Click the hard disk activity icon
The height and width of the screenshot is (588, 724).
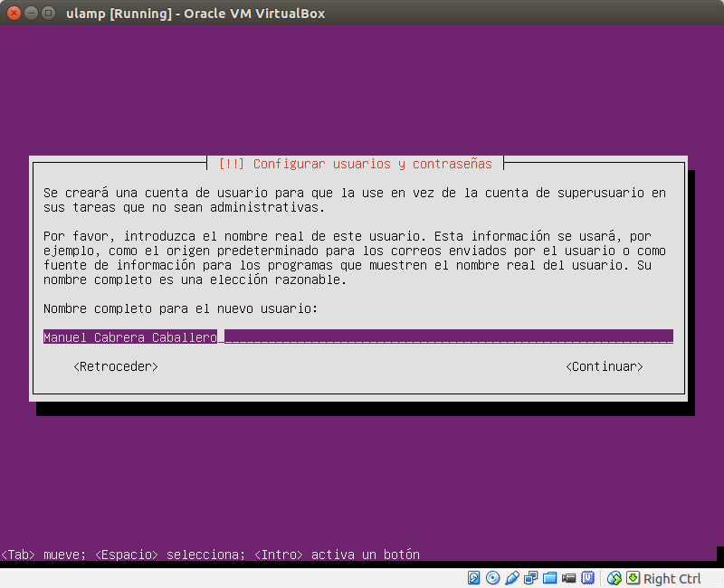472,578
